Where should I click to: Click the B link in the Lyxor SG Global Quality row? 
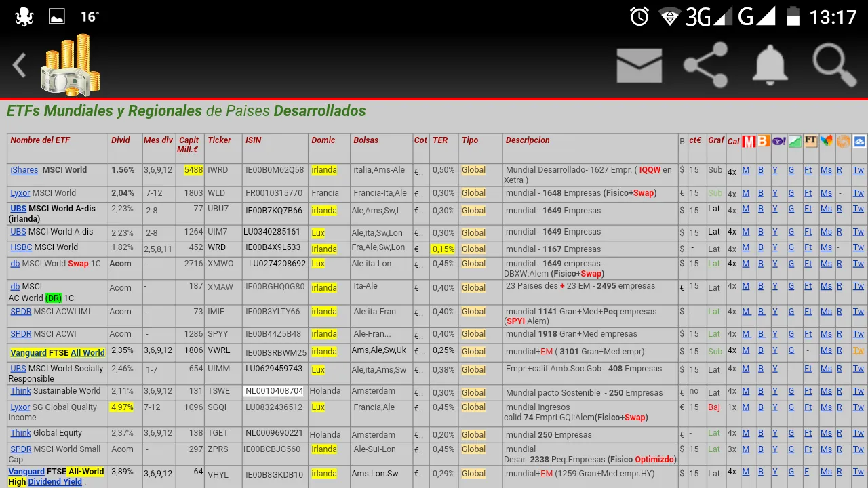tap(761, 407)
